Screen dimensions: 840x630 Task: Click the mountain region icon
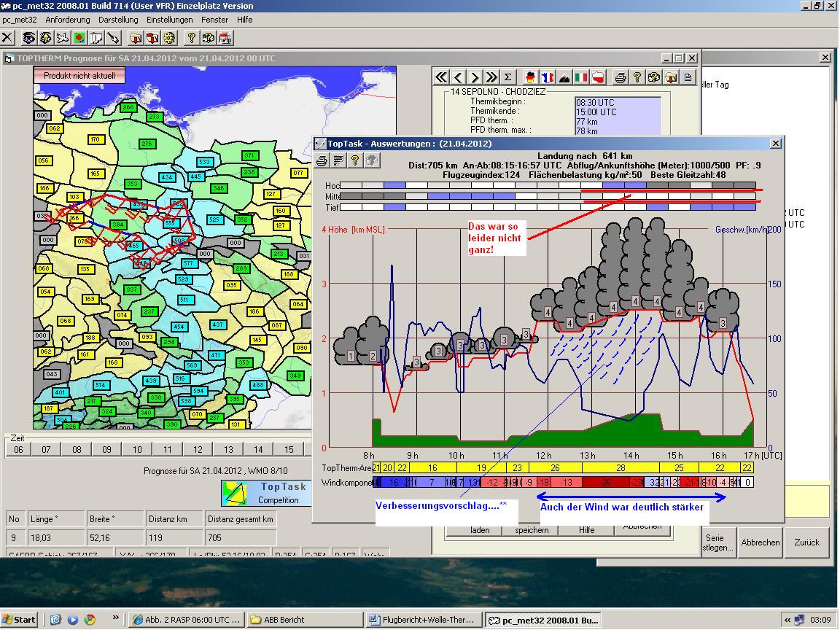[564, 77]
